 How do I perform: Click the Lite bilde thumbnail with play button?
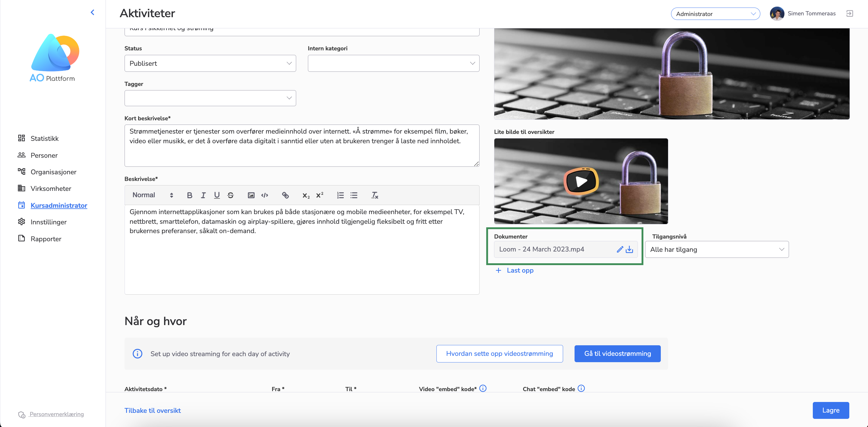pos(581,181)
